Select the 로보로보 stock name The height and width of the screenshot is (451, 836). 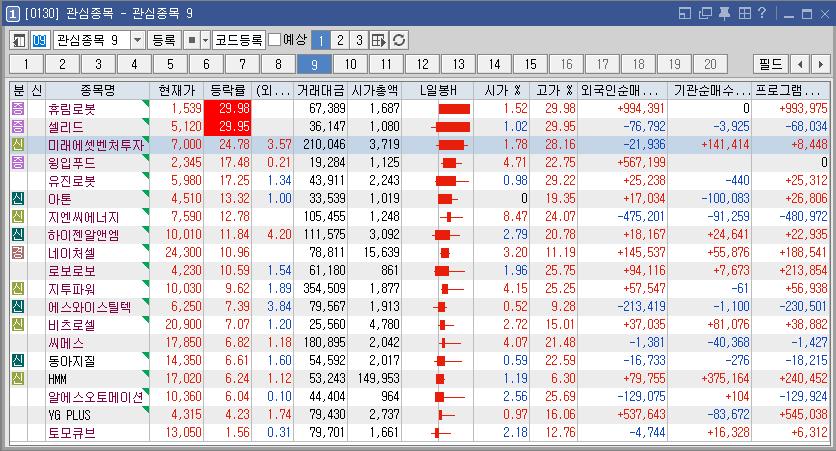(71, 271)
